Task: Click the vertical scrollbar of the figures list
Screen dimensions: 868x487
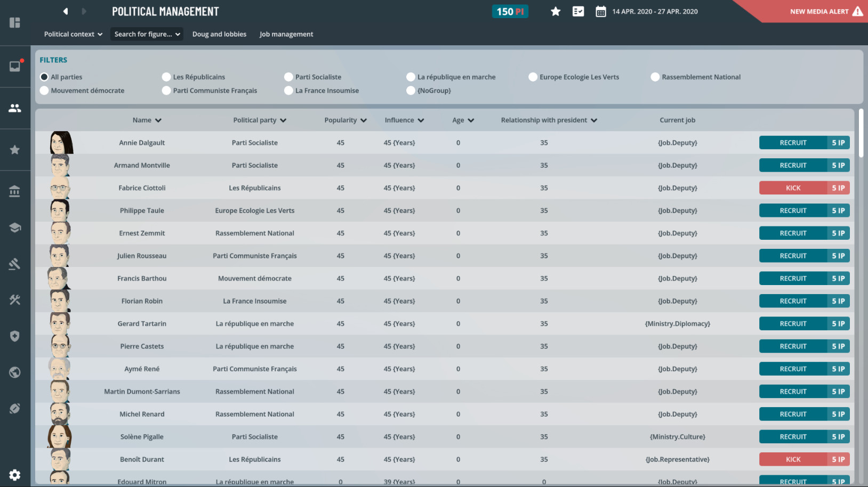Action: tap(861, 133)
